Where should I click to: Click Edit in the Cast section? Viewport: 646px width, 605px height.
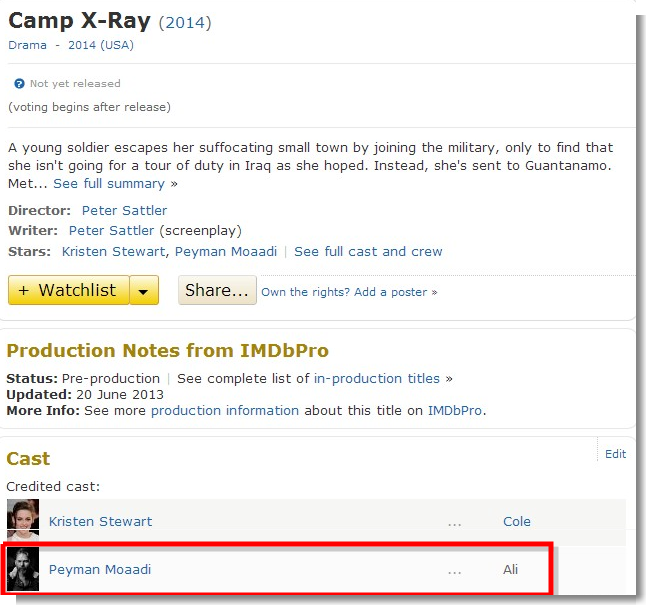pyautogui.click(x=616, y=454)
